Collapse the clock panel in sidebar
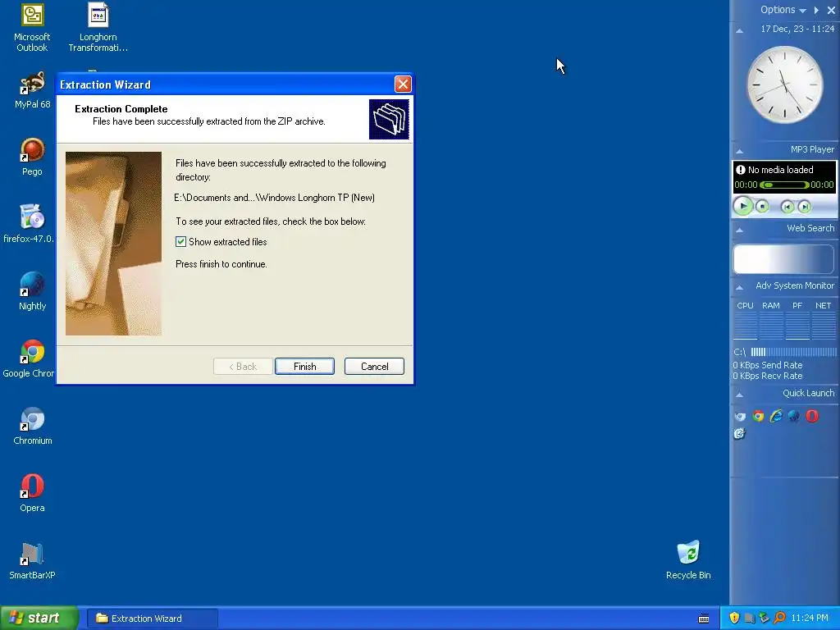This screenshot has height=630, width=840. (739, 31)
